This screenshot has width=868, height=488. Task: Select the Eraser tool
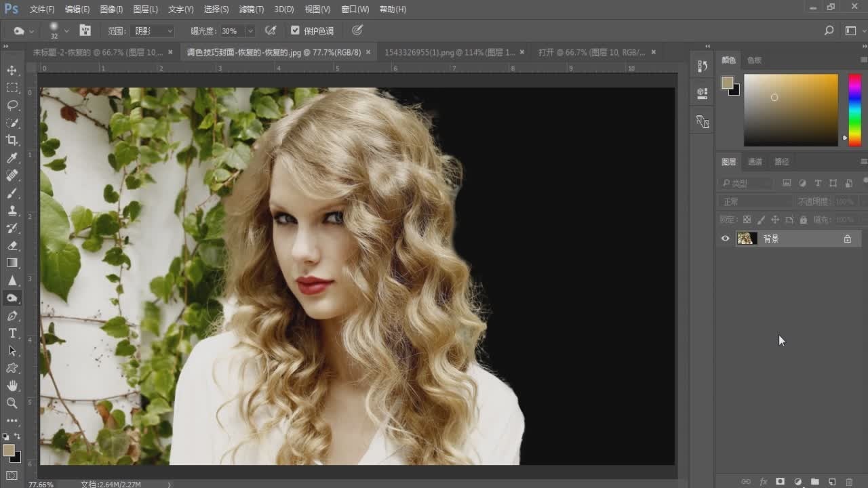coord(12,245)
